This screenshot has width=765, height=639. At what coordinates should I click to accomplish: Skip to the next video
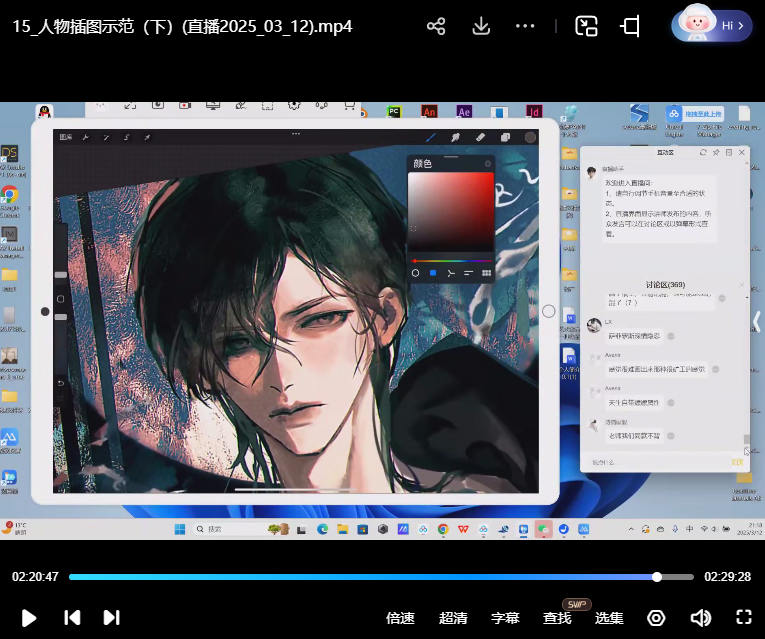[112, 618]
